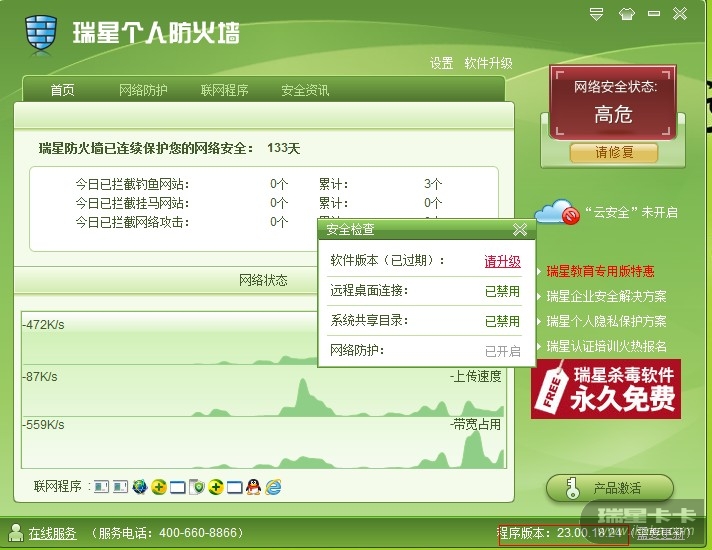Select the green shield document program icon
This screenshot has width=712, height=550.
click(x=197, y=487)
